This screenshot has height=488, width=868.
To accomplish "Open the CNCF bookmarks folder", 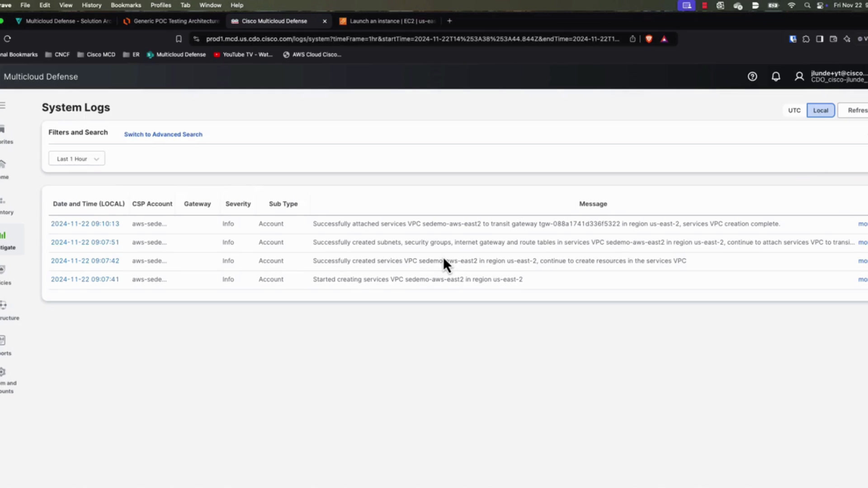I will (x=57, y=54).
